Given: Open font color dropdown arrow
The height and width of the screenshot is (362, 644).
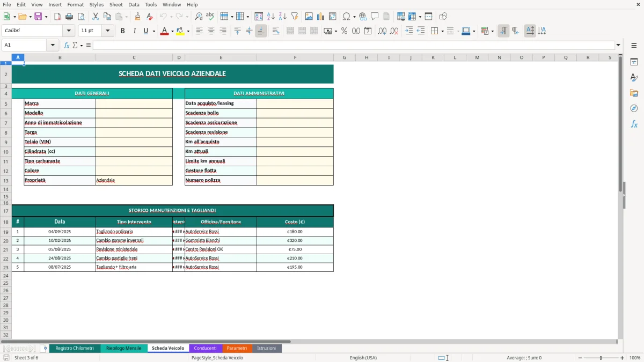Looking at the screenshot, I should 172,31.
